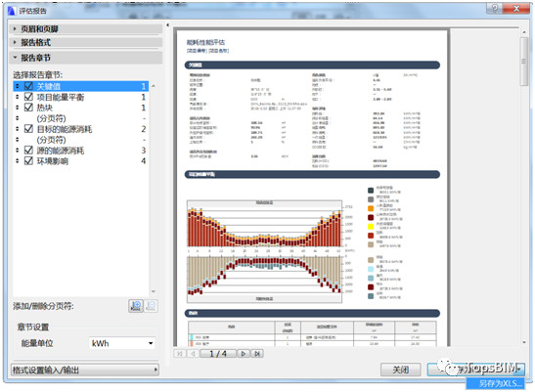Select the second (分页符) page break row
Screen dimensions: 535x392
tap(81, 140)
